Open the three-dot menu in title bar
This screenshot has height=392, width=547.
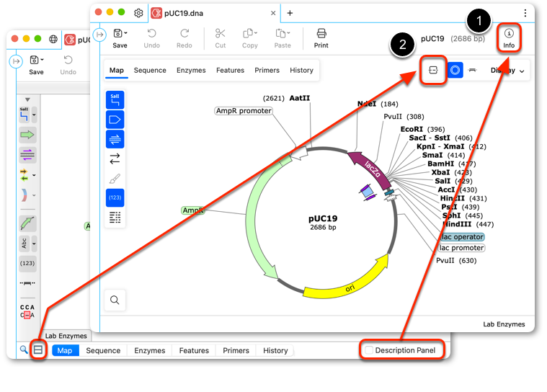coord(525,13)
